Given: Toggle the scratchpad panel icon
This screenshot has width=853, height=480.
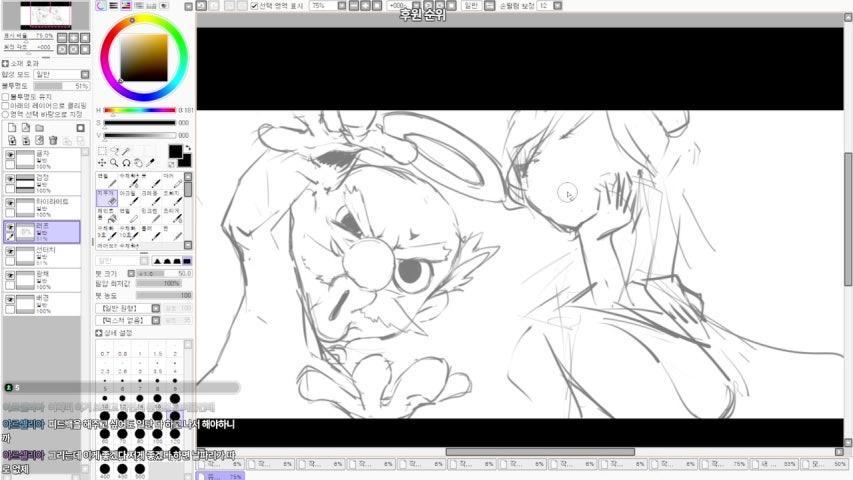Looking at the screenshot, I should click(164, 5).
